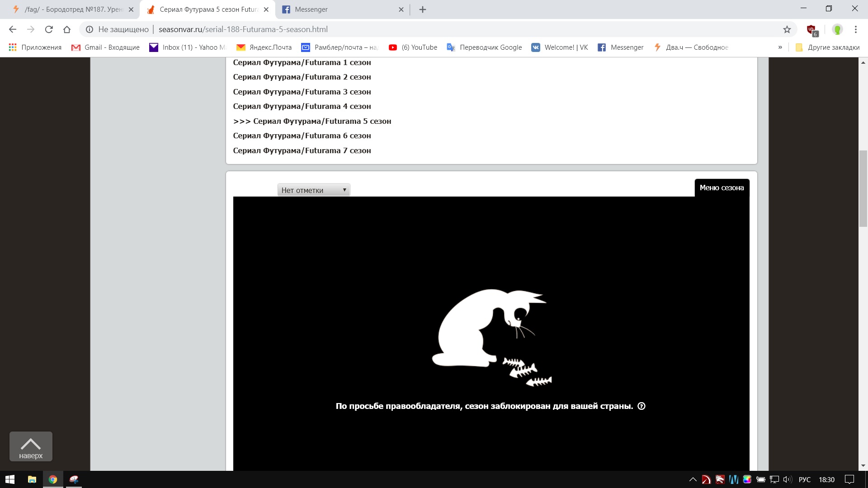Click the blue striped tray icon
The height and width of the screenshot is (488, 868).
coord(733,479)
